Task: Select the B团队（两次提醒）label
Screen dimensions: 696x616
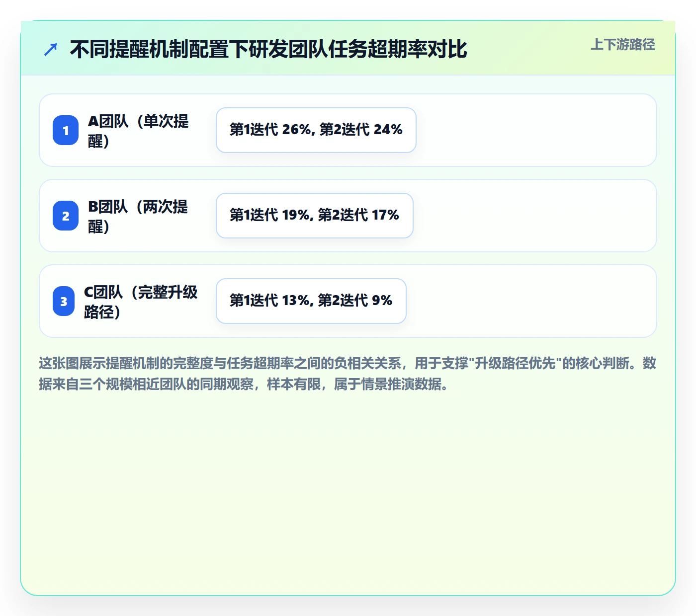Action: click(x=138, y=216)
